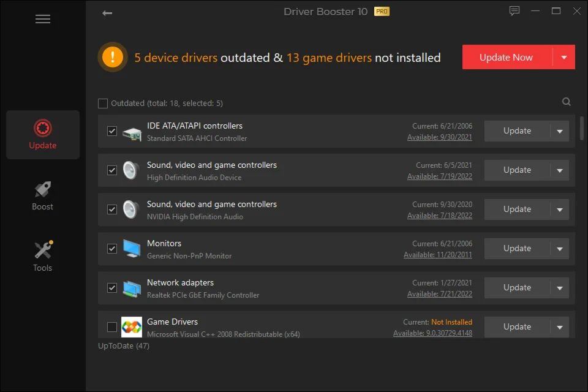Click the orange warning exclamation icon

[x=113, y=58]
